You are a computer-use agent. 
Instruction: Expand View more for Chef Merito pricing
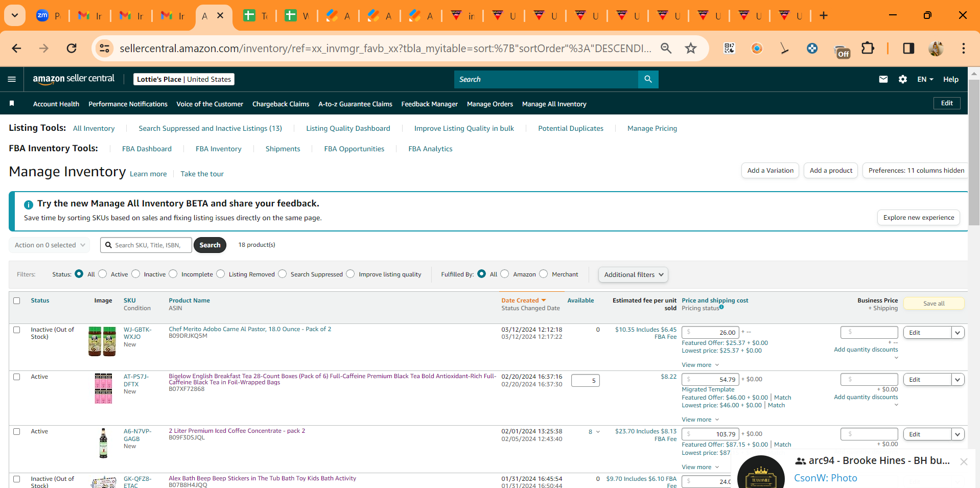[700, 365]
